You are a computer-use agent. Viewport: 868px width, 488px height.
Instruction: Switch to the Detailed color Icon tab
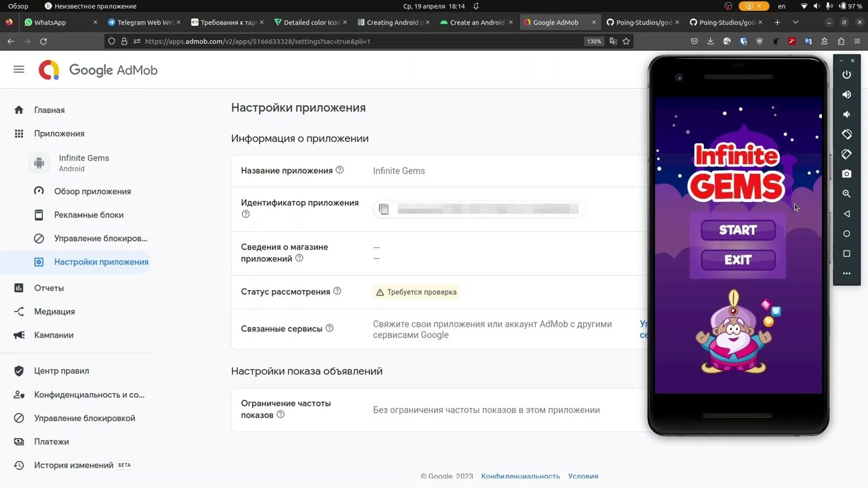tap(310, 22)
